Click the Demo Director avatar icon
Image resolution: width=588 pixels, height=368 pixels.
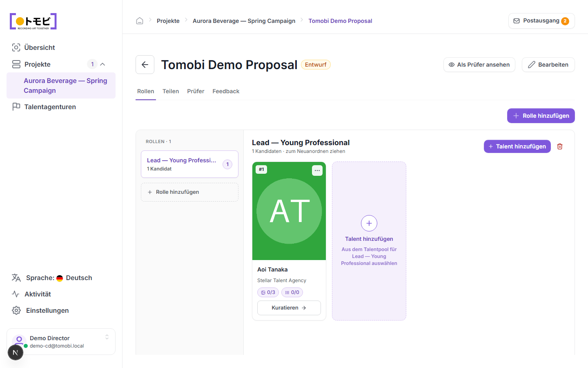coord(19,340)
